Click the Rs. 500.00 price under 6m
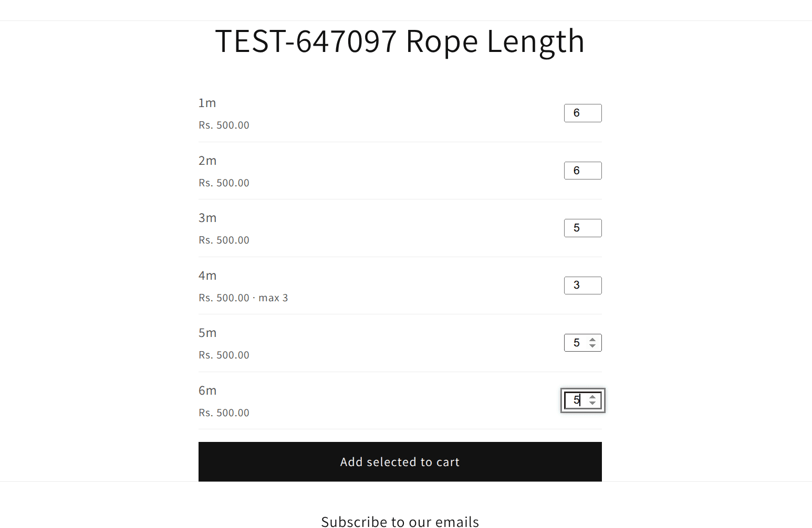Viewport: 812px width, 528px height. click(x=224, y=413)
